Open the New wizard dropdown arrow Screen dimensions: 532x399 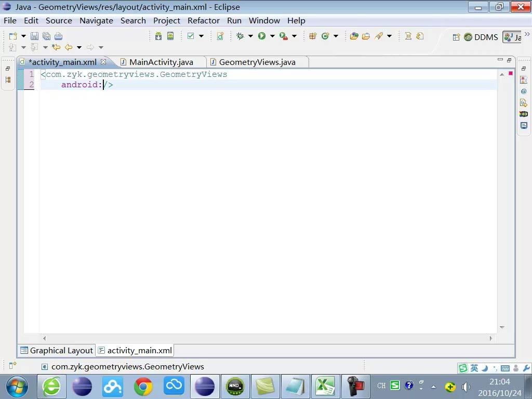coord(23,36)
